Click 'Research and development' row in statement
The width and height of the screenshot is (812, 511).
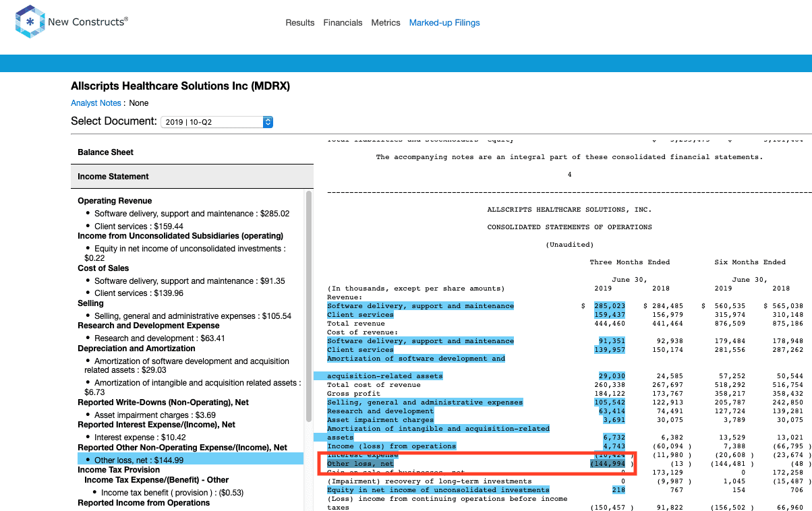(x=380, y=411)
